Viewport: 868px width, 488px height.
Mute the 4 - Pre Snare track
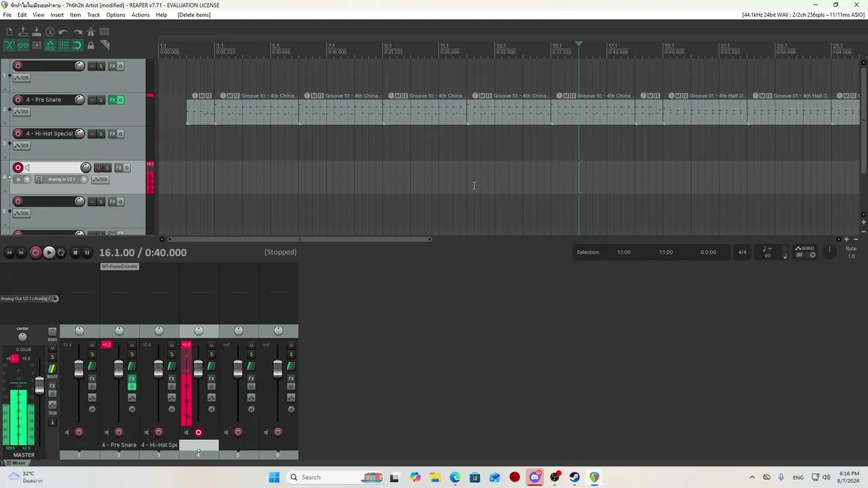pyautogui.click(x=92, y=100)
